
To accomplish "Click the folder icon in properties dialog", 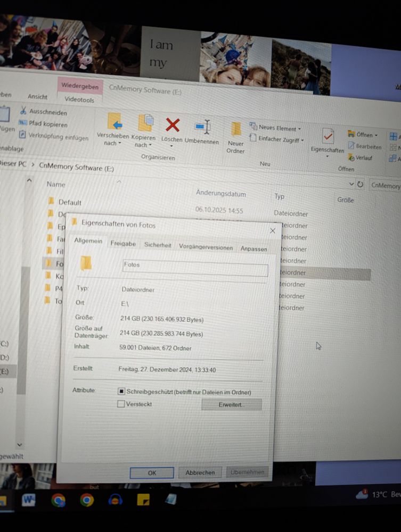I will coord(86,263).
